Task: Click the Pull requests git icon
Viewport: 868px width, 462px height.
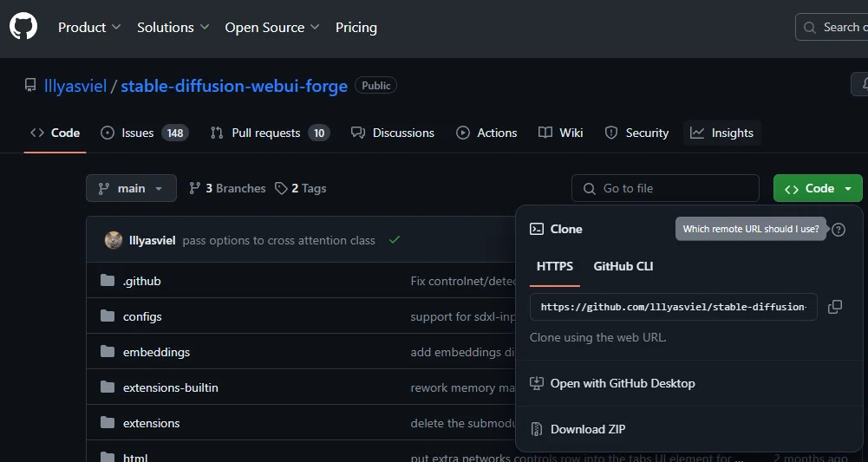Action: click(x=217, y=133)
